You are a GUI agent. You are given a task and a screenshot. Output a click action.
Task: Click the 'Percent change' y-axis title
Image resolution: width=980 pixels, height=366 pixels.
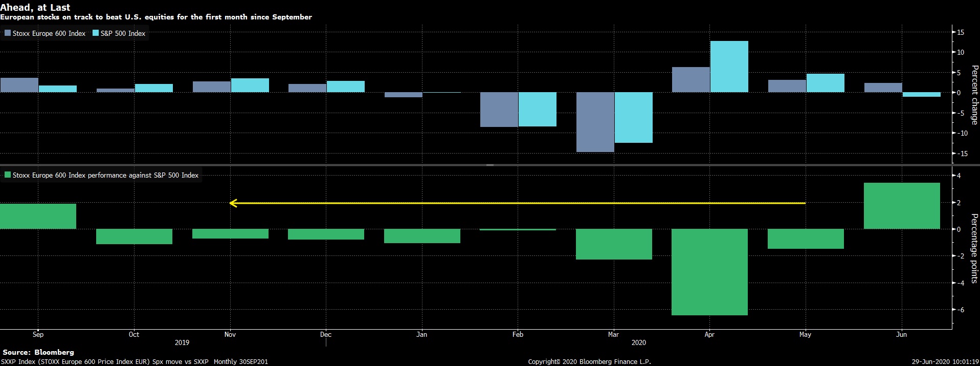pos(974,95)
